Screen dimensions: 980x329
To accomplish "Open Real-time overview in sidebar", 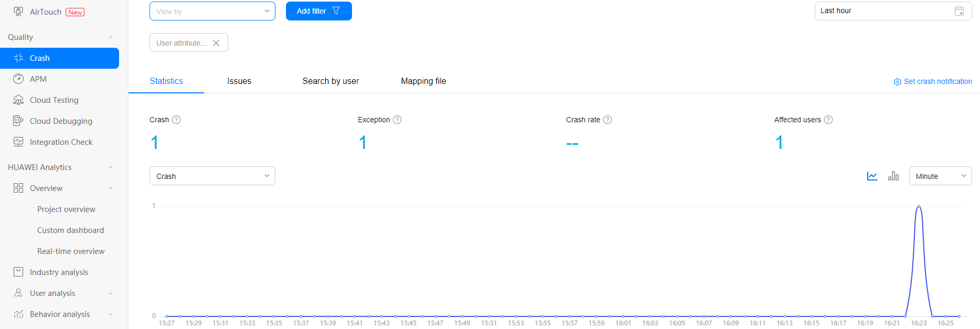I will [x=71, y=251].
